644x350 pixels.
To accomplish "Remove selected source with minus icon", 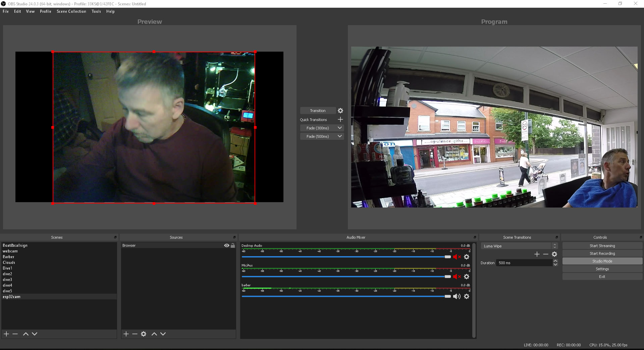I will [135, 334].
